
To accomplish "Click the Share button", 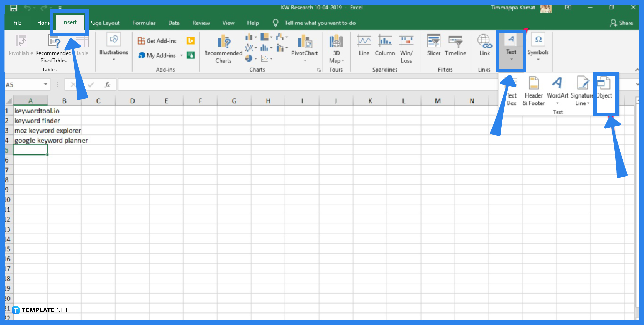I will (x=622, y=23).
